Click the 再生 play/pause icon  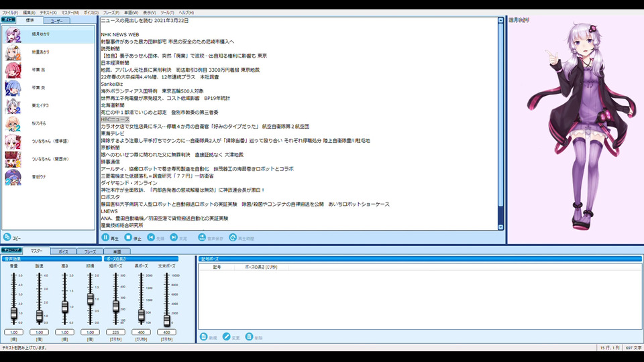tap(105, 237)
